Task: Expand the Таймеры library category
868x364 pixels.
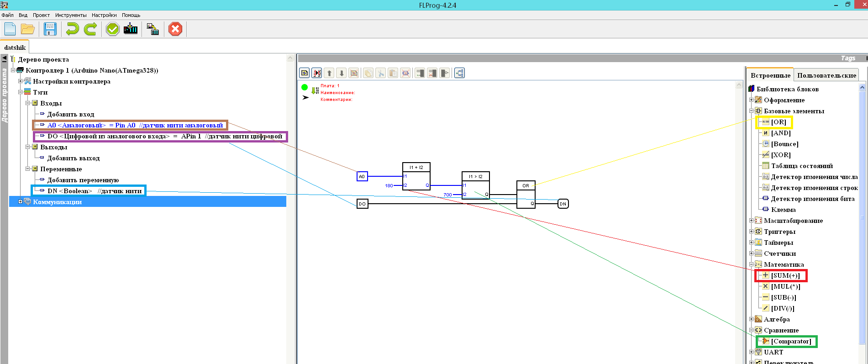Action: point(752,243)
